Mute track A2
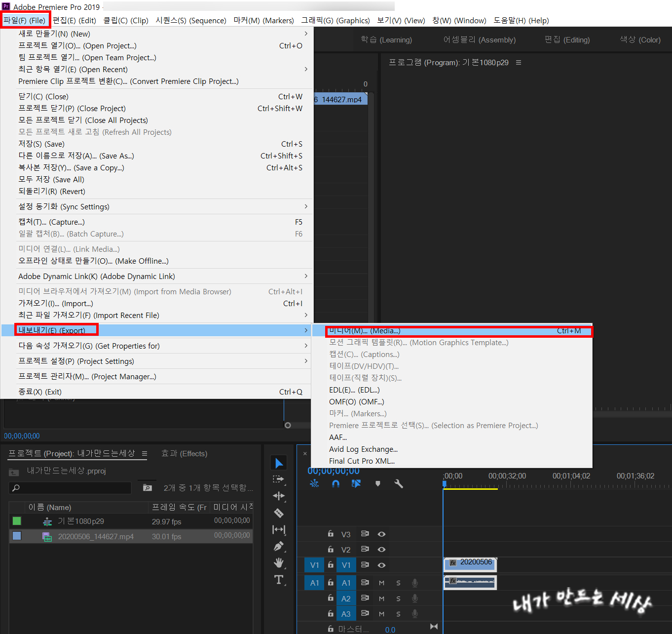672x634 pixels. (x=381, y=598)
